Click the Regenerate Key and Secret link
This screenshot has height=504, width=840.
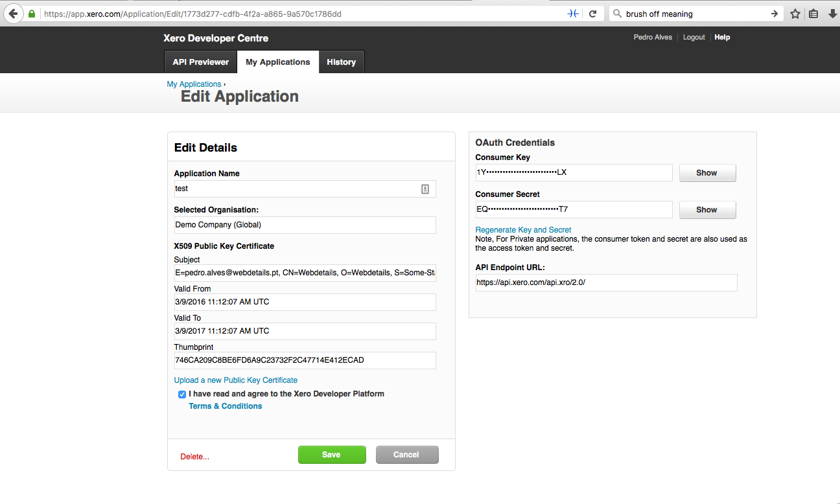pyautogui.click(x=523, y=230)
